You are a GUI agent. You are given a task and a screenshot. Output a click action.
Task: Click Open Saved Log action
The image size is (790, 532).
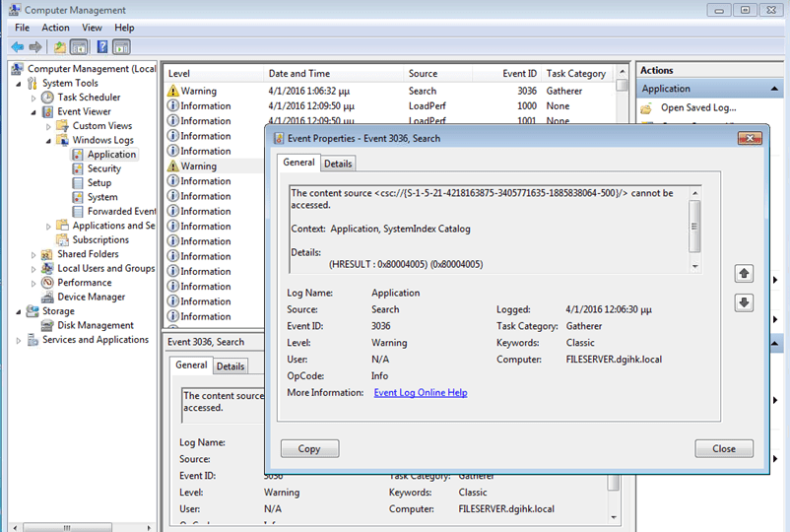coord(698,107)
